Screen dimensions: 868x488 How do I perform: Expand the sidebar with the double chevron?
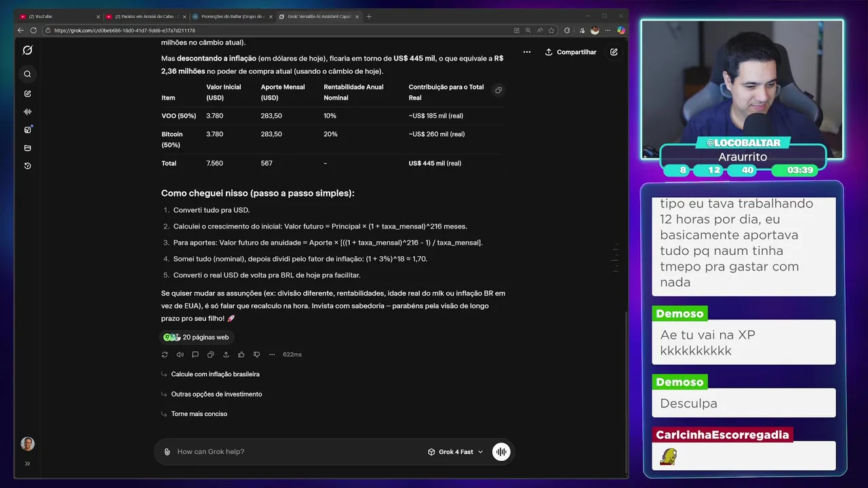(x=28, y=464)
